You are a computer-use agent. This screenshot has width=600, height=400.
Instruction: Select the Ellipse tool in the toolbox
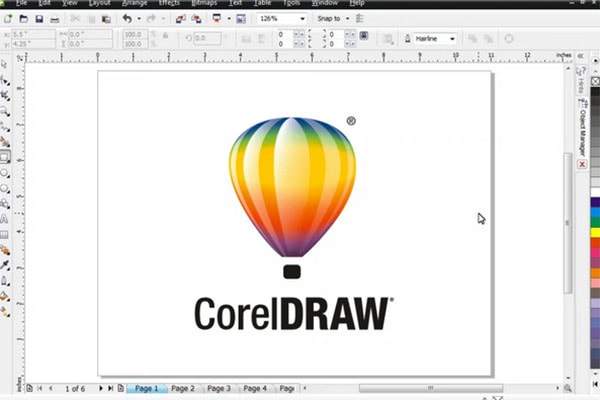click(5, 173)
